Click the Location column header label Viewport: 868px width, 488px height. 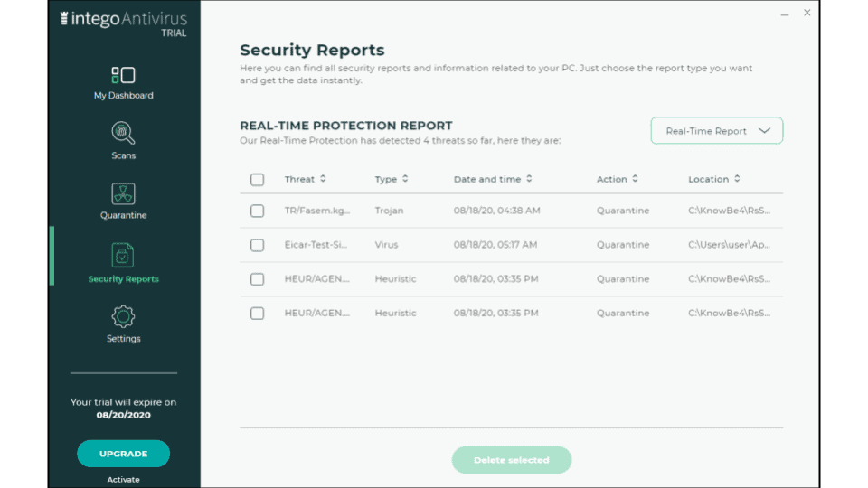[709, 179]
